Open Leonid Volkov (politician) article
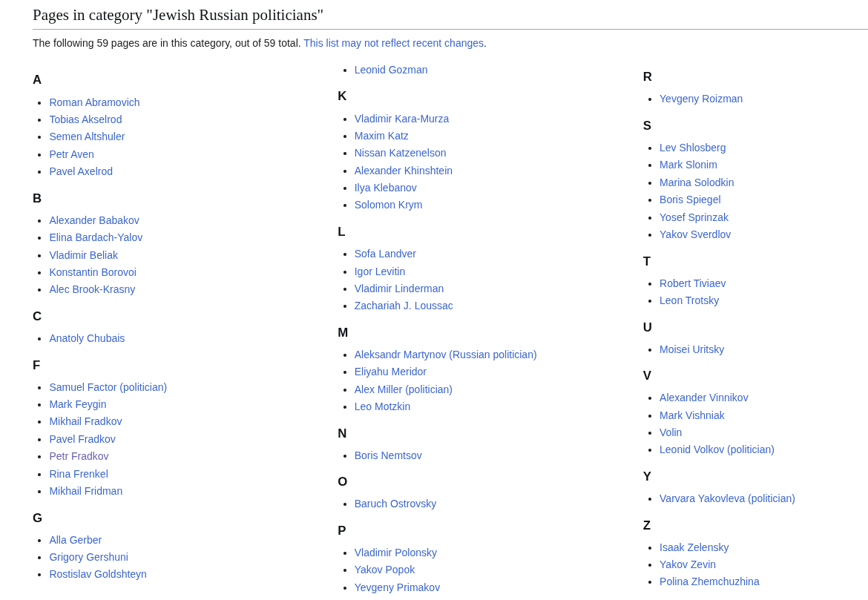Viewport: 868px width, 600px height. click(717, 450)
